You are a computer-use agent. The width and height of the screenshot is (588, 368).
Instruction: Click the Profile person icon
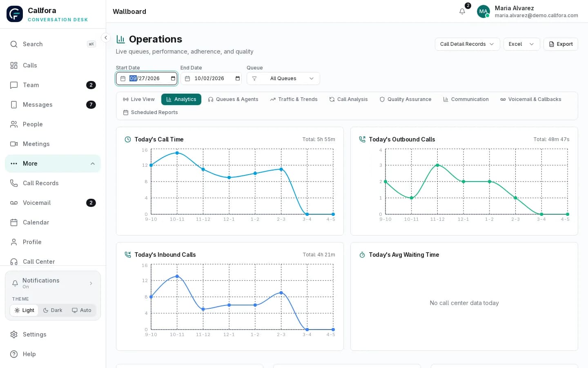click(14, 242)
